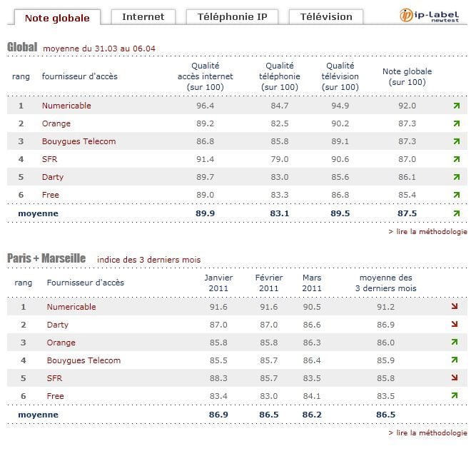Select the Note globale tab

[x=57, y=17]
